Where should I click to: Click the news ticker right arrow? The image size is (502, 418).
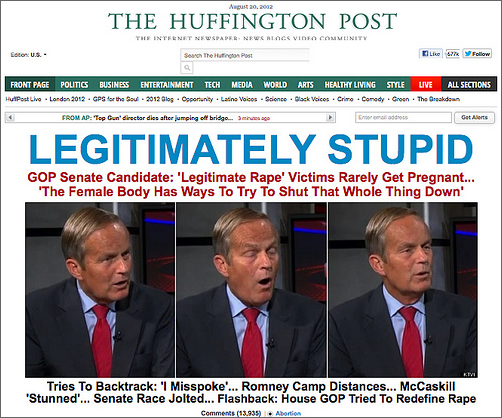pyautogui.click(x=330, y=117)
